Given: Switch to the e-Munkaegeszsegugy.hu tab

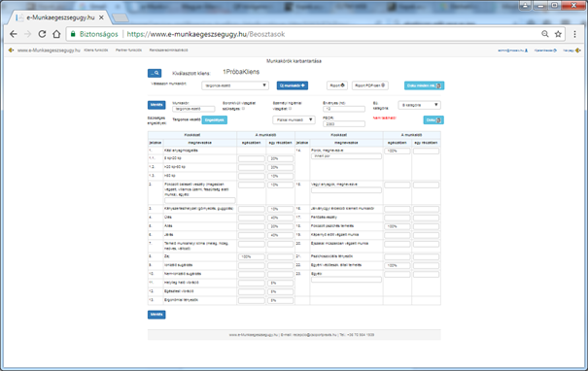Looking at the screenshot, I should (60, 17).
